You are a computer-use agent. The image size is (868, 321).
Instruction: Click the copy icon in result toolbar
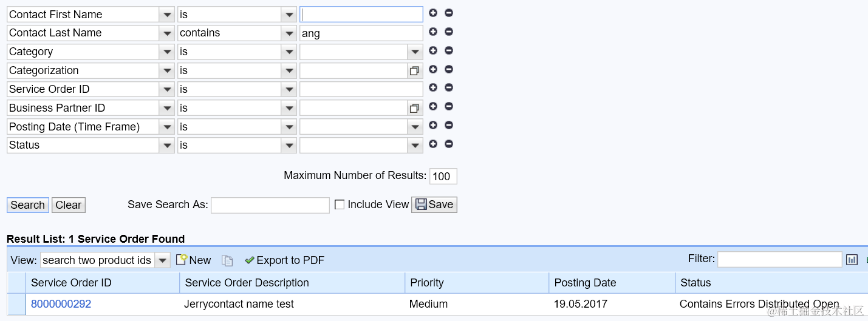227,260
